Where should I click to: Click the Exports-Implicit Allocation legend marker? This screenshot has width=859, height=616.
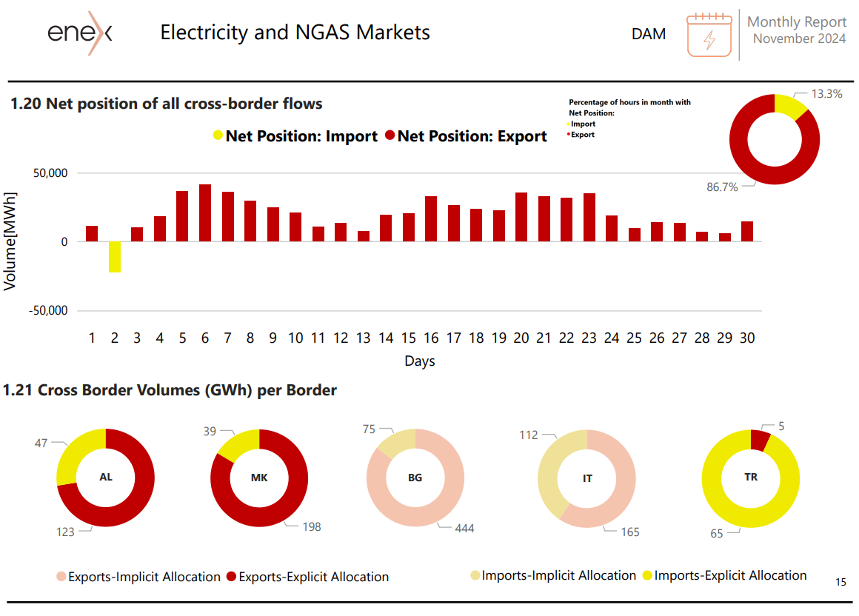click(x=61, y=577)
